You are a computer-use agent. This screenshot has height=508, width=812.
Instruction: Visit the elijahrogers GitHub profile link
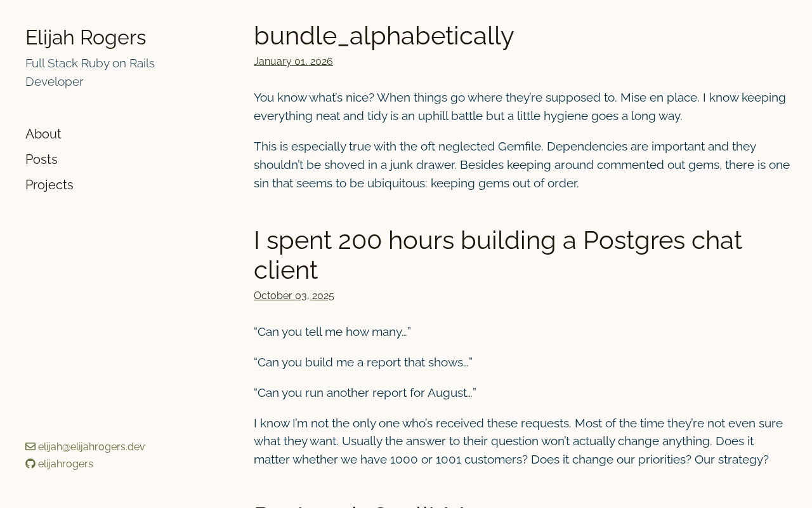65,464
